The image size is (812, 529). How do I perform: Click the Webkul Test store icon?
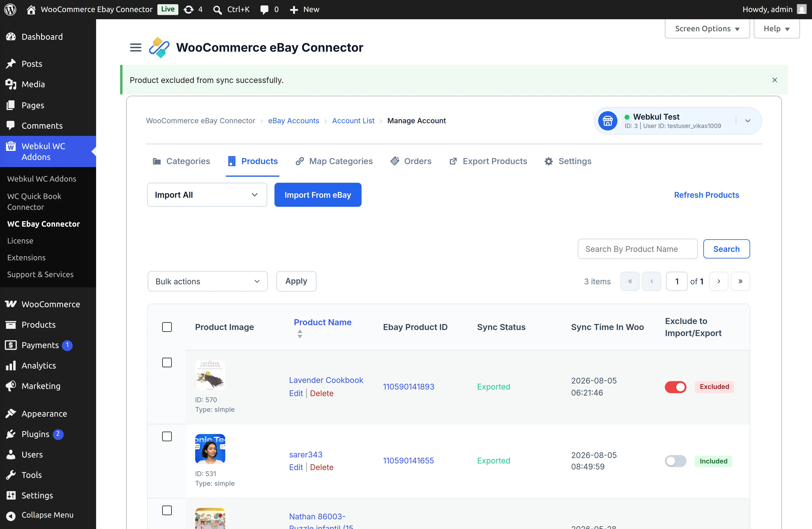click(608, 121)
